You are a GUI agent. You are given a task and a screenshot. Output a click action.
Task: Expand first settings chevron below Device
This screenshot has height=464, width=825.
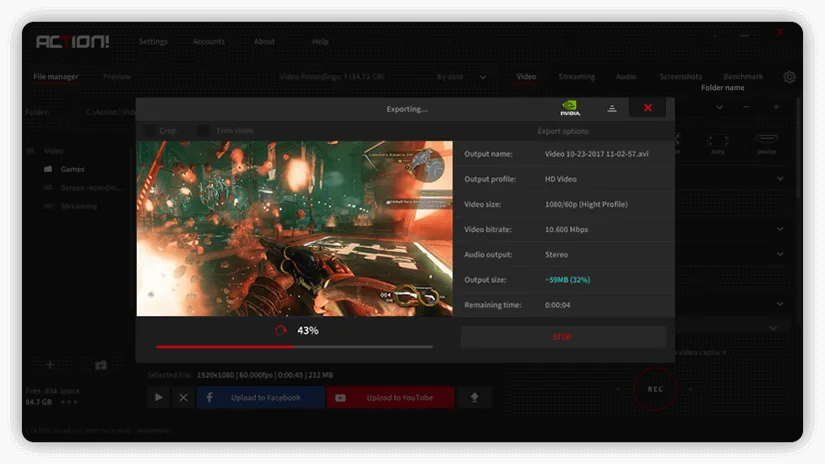point(780,179)
